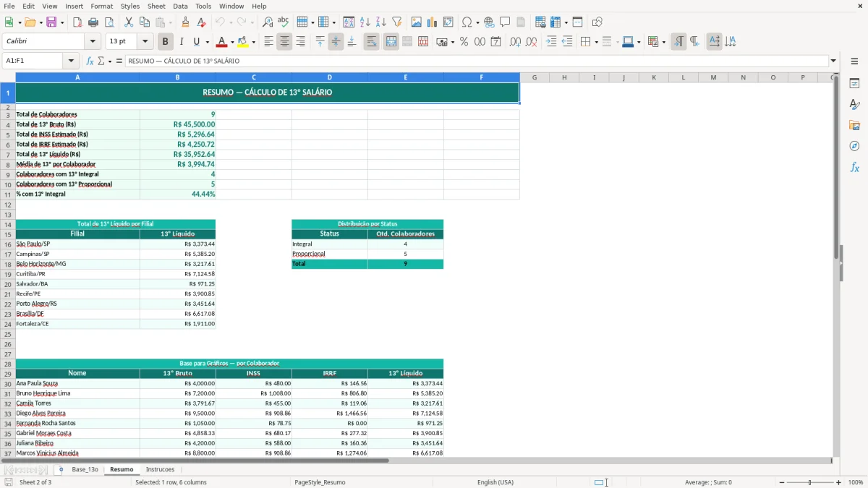Viewport: 868px width, 488px height.
Task: Click the Insert Chart icon
Action: coord(432,22)
